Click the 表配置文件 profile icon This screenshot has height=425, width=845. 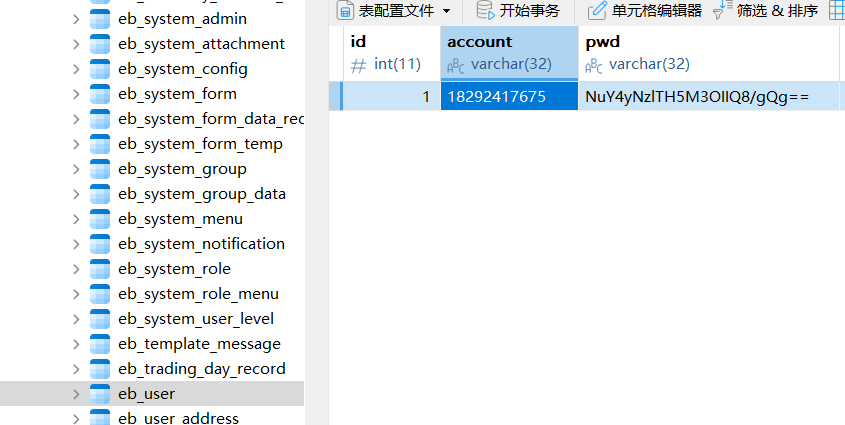tap(345, 11)
